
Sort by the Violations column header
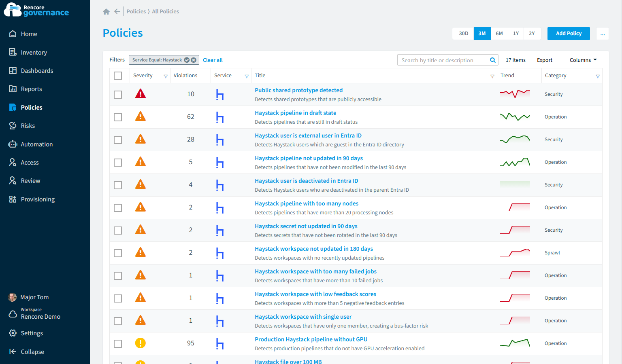[x=185, y=76]
